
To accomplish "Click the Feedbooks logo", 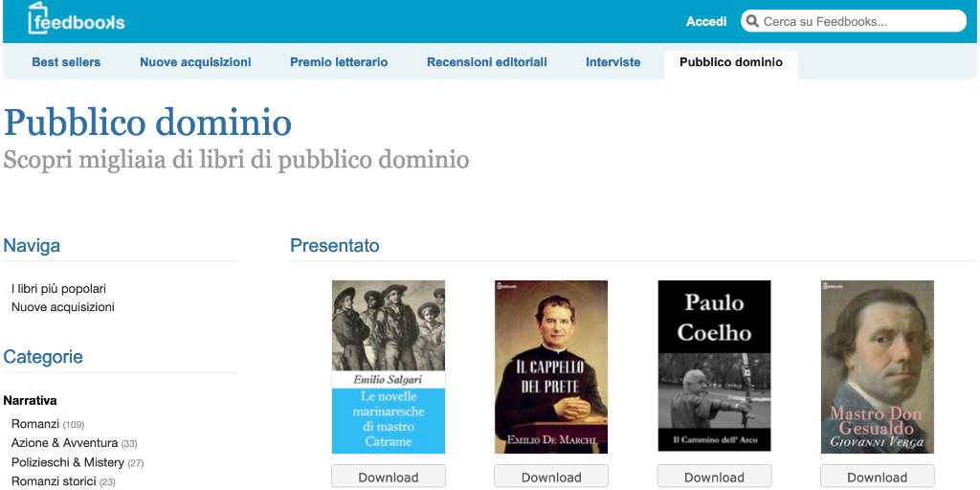I will point(77,18).
